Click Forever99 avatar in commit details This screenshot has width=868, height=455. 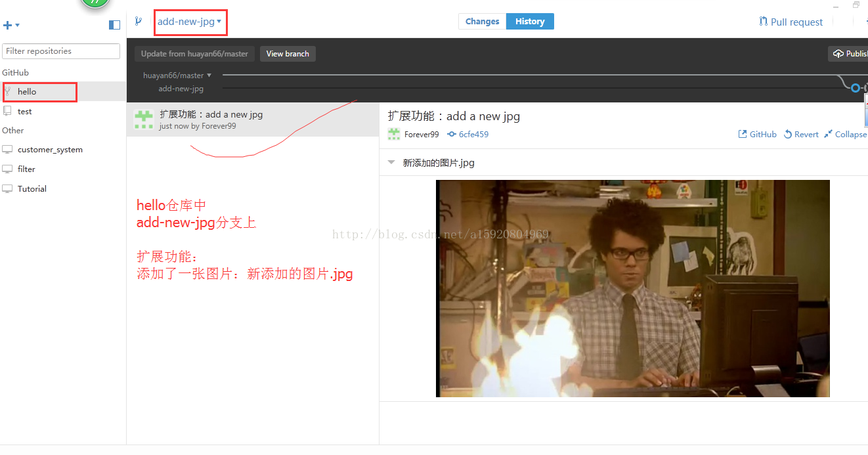(x=394, y=134)
